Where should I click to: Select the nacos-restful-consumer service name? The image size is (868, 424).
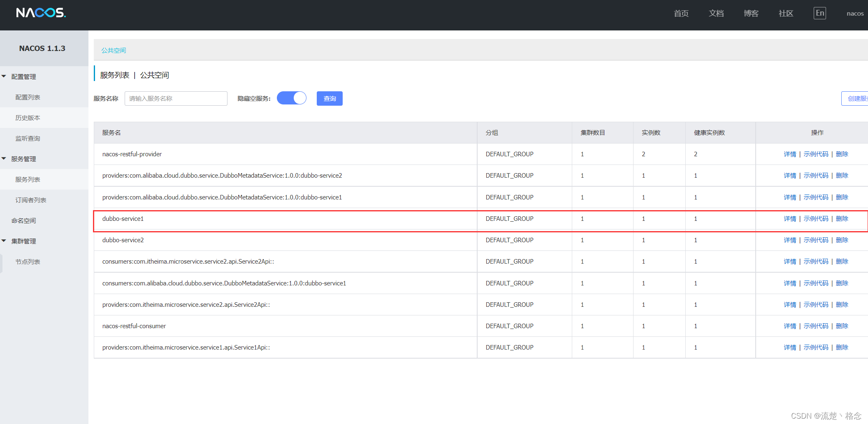tap(134, 326)
